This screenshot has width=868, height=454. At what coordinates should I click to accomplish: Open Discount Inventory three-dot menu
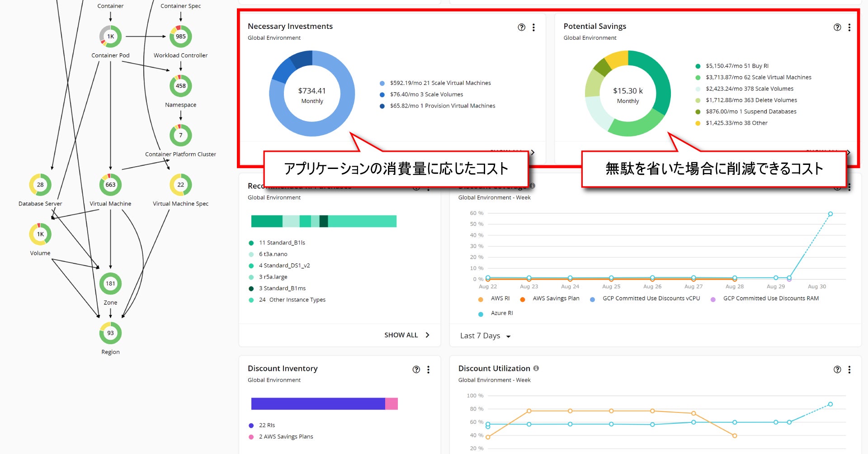tap(428, 370)
